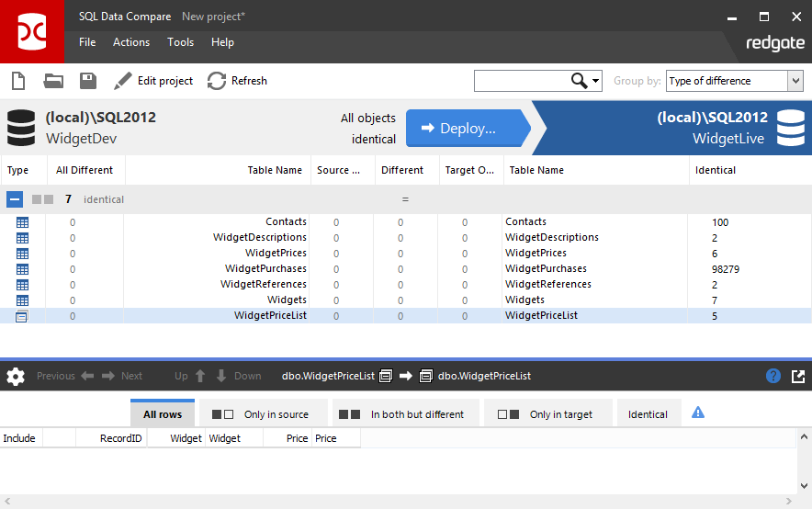Switch to the All rows tab

(163, 414)
